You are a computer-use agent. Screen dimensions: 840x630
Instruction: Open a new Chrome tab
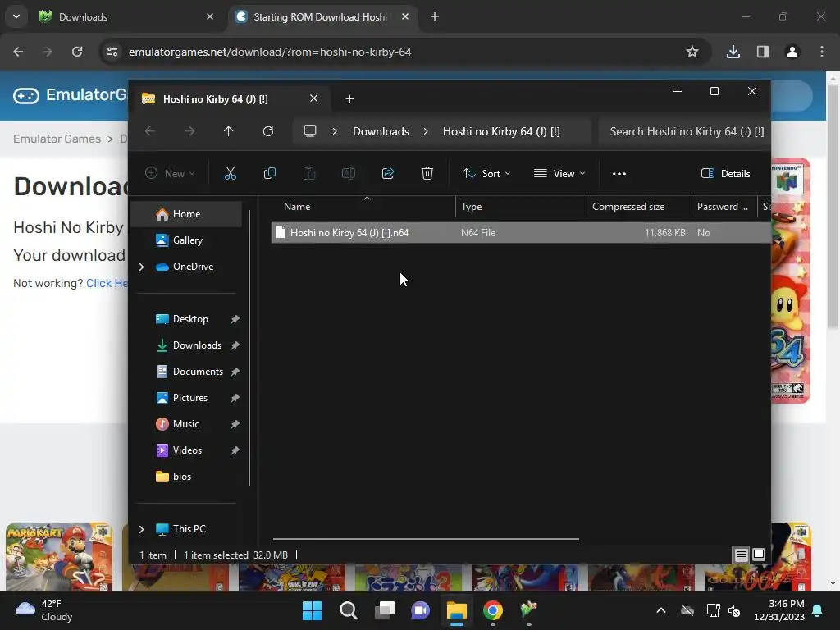[x=435, y=16]
